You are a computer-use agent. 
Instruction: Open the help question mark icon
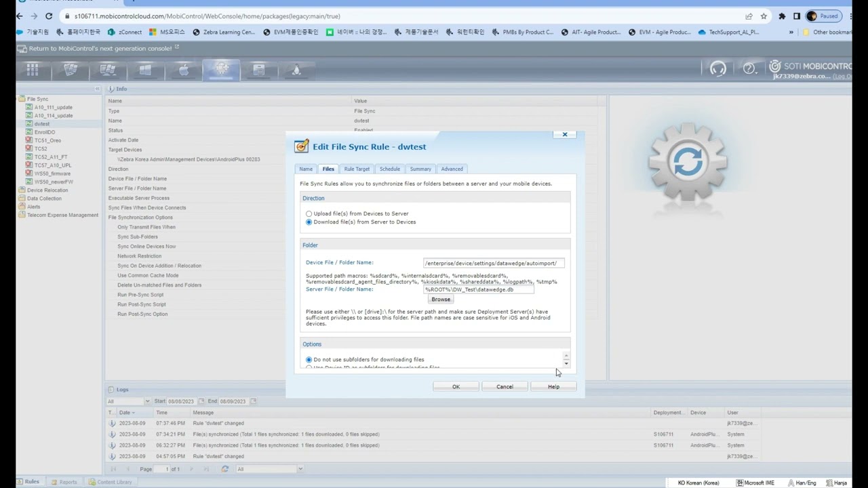(x=749, y=68)
